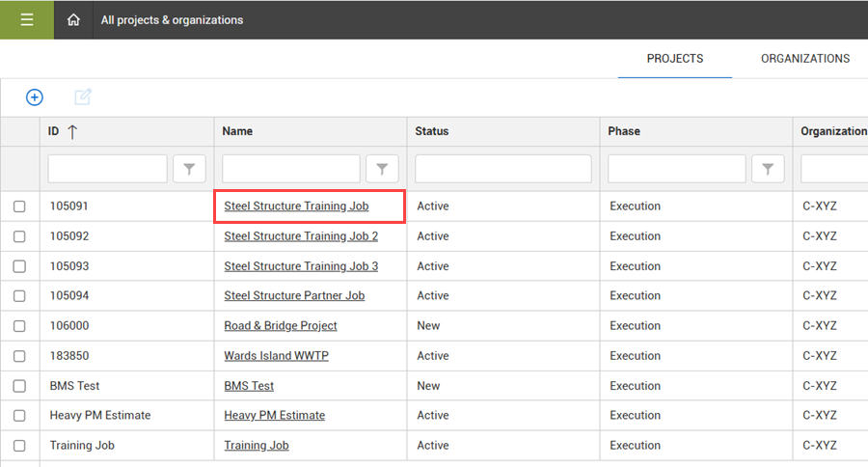Select the PROJECTS tab
Viewport: 868px width, 467px height.
click(x=675, y=59)
